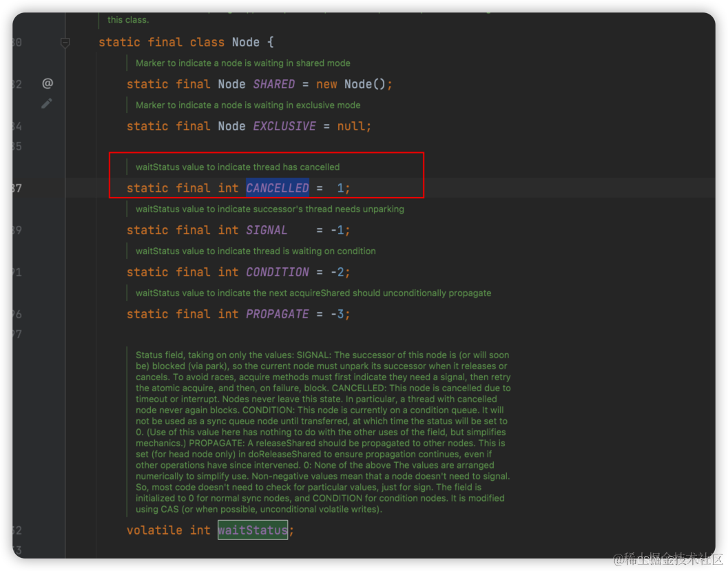The height and width of the screenshot is (571, 728).
Task: Click the value -3 of PROPAGATE
Action: (x=337, y=314)
